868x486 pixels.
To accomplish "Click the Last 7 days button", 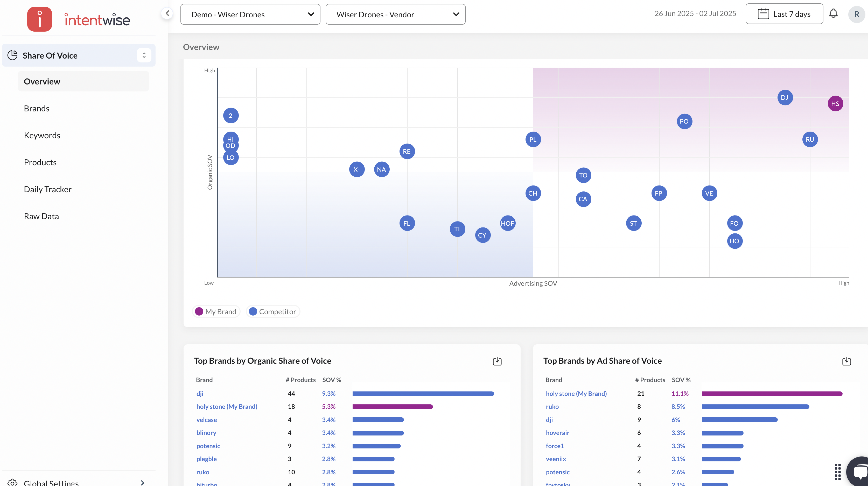I will [784, 14].
